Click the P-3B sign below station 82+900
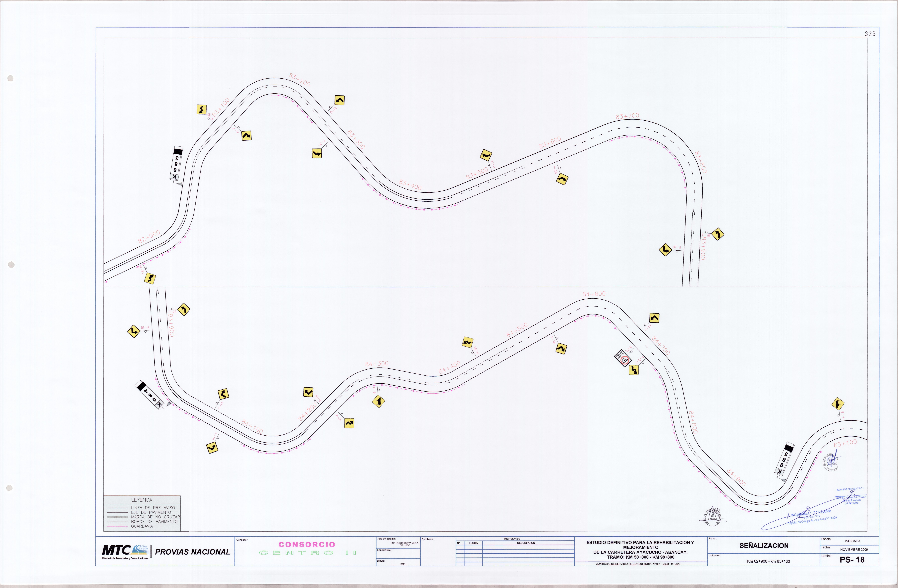This screenshot has height=588, width=898. [x=150, y=278]
